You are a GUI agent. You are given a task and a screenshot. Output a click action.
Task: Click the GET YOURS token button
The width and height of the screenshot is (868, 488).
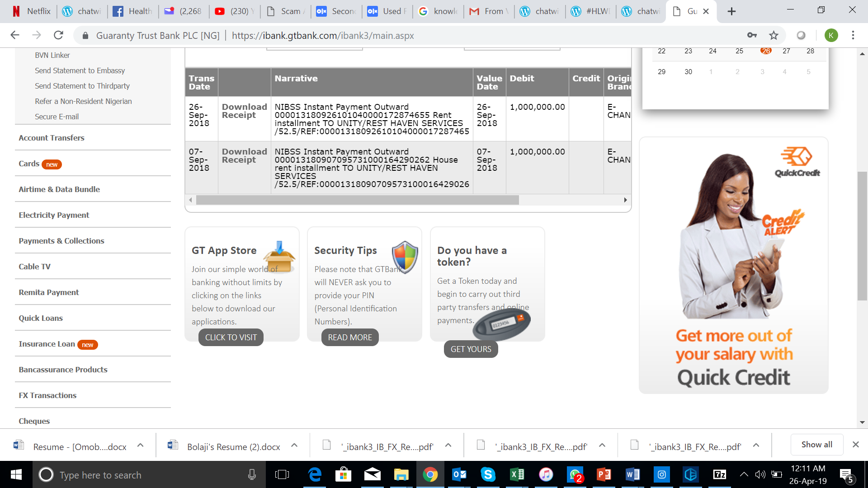click(471, 349)
